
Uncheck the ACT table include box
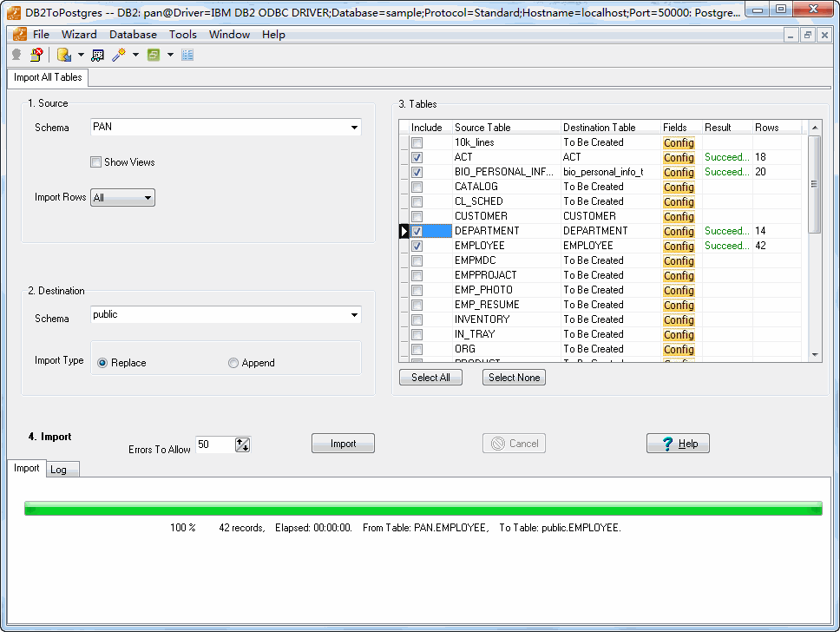[x=417, y=158]
